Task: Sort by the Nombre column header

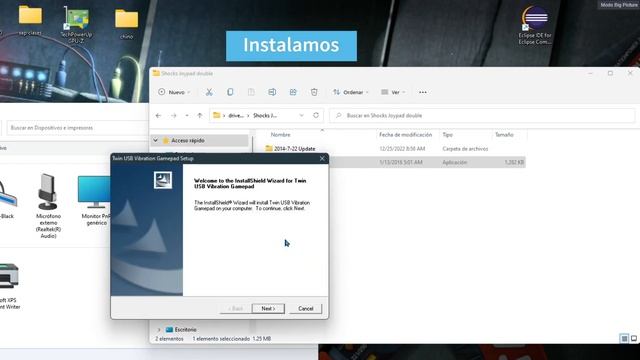Action: [281, 135]
